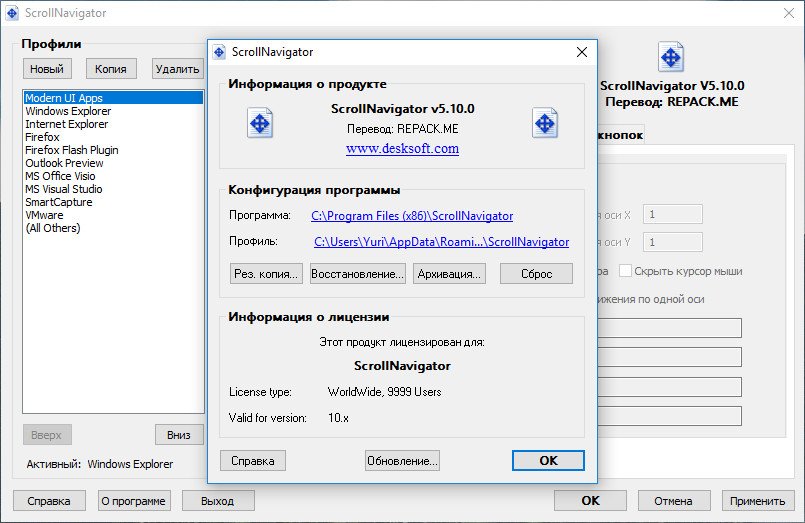This screenshot has height=523, width=805.
Task: Click the Обновление... button
Action: (402, 460)
